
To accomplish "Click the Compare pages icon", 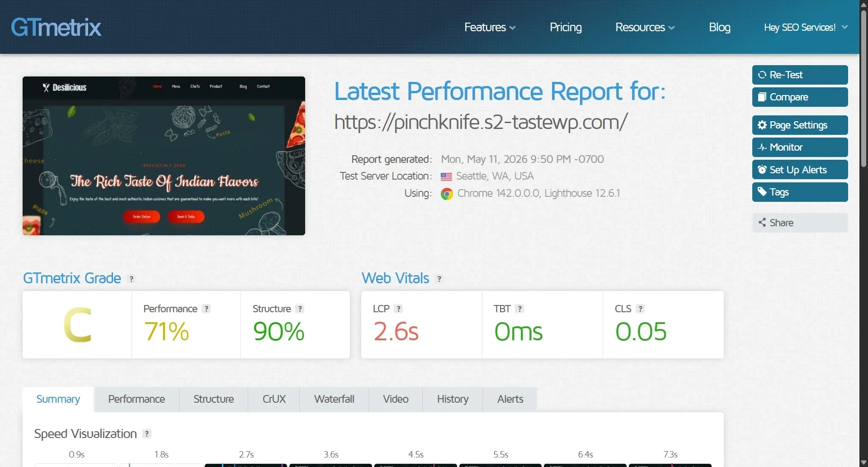I will [762, 97].
